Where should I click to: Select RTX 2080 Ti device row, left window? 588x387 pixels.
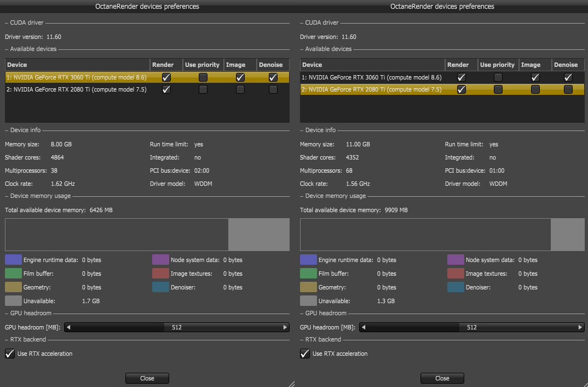pos(147,89)
